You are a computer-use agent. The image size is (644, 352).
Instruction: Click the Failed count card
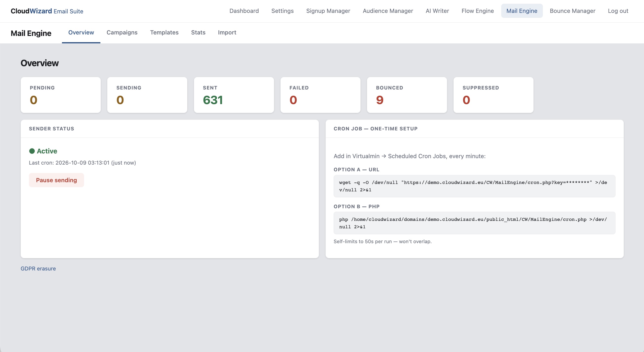pyautogui.click(x=321, y=95)
